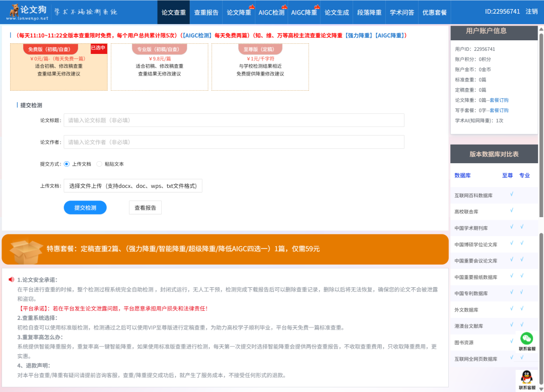
Task: Select the 上传文档 radio option
Action: [67, 164]
